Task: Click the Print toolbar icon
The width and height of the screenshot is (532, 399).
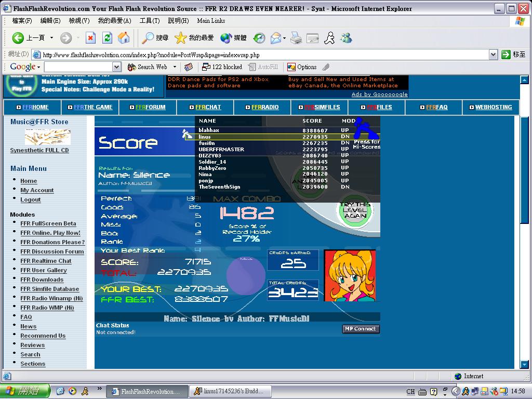Action: pyautogui.click(x=296, y=37)
